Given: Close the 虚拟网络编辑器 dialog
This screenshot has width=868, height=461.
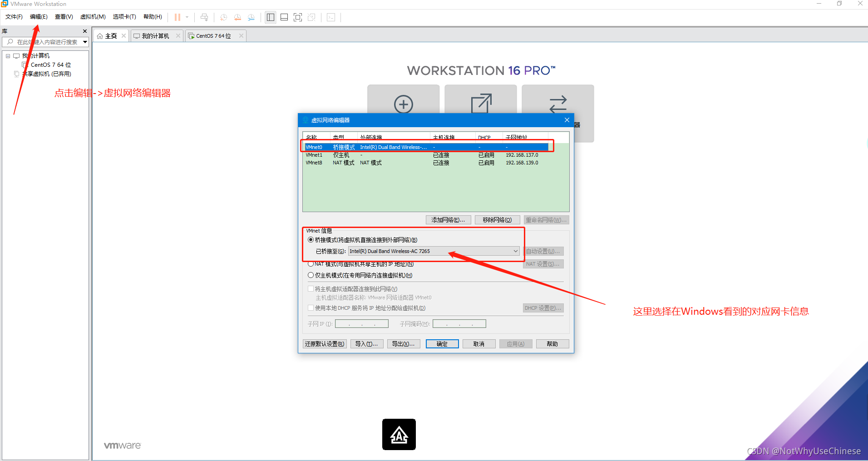Looking at the screenshot, I should tap(567, 120).
